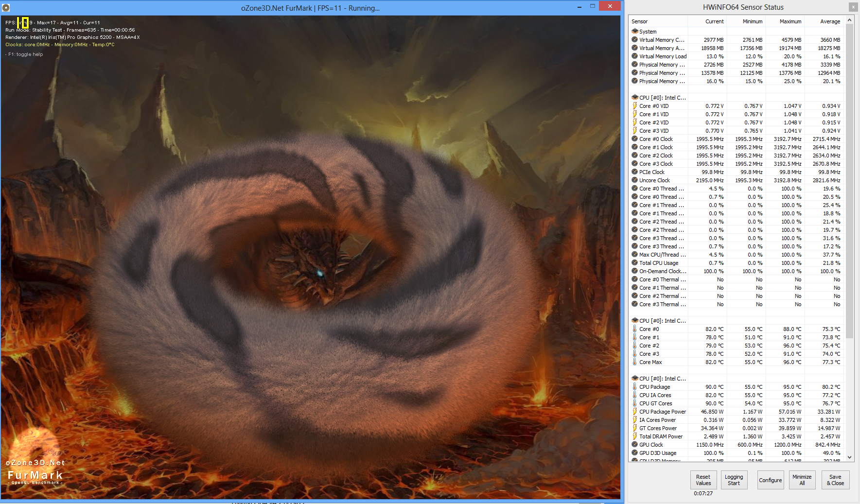This screenshot has width=860, height=504.
Task: Click the 2195.0 MHz Uncore Clock value
Action: click(710, 180)
